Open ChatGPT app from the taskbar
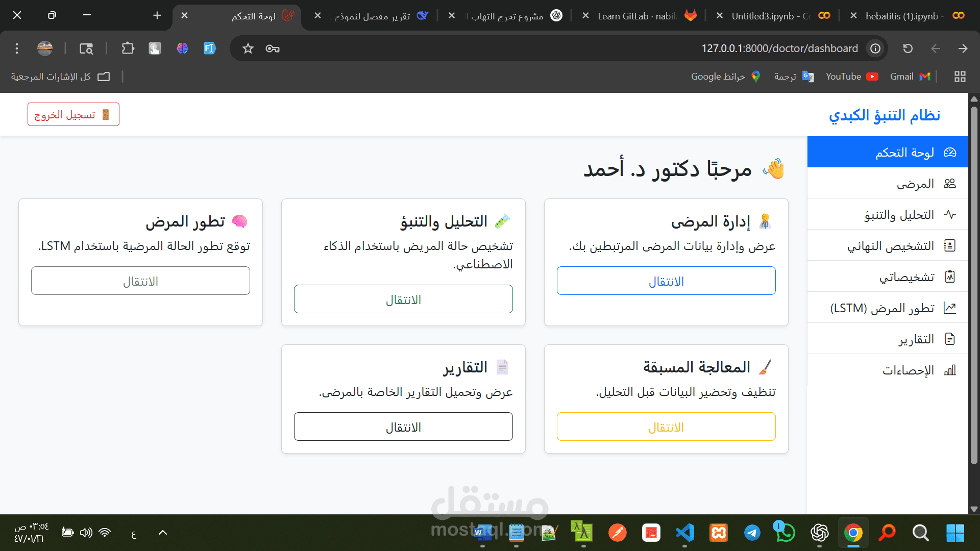The height and width of the screenshot is (551, 980). coord(819,533)
